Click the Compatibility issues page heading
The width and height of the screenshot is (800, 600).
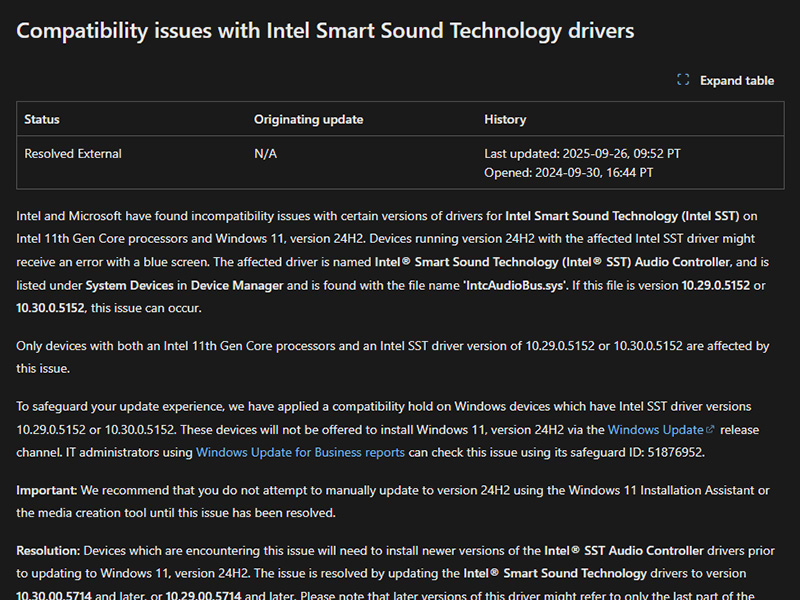click(x=325, y=30)
